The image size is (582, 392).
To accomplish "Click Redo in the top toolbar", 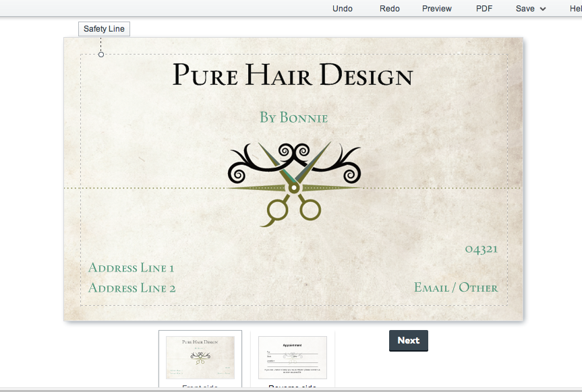I will point(390,9).
